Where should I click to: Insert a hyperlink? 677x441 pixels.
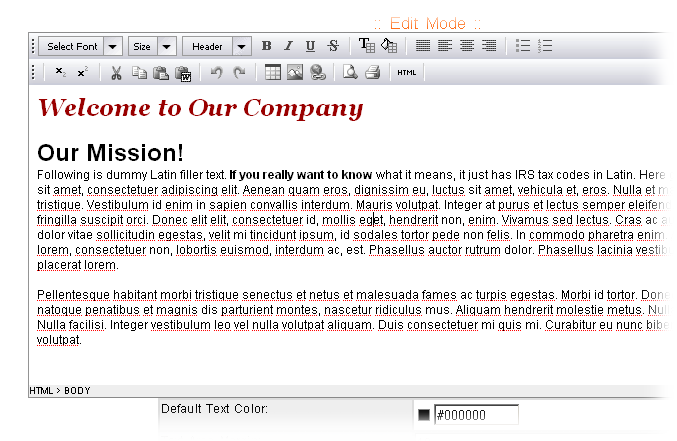tap(318, 72)
